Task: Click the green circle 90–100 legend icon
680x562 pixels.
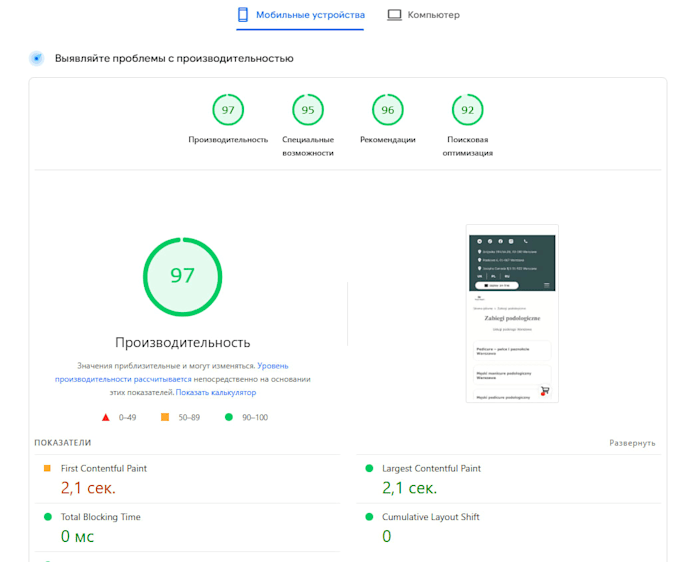Action: [x=229, y=417]
